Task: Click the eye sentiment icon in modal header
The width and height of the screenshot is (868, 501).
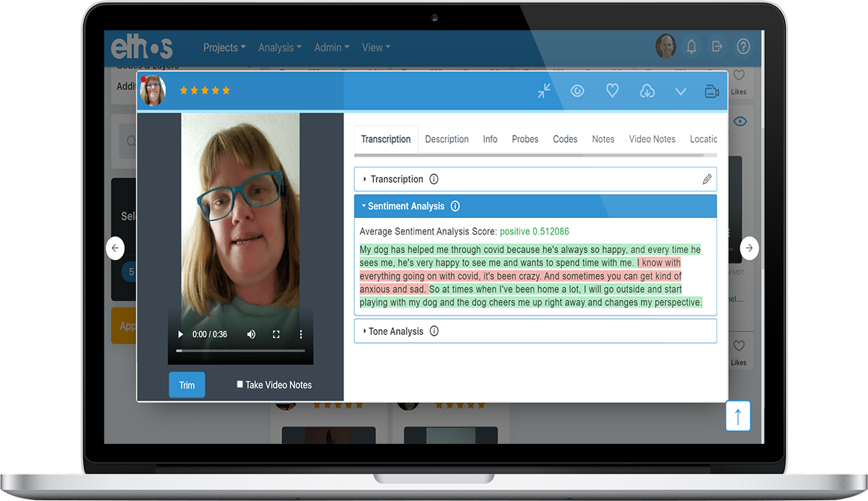Action: click(577, 91)
